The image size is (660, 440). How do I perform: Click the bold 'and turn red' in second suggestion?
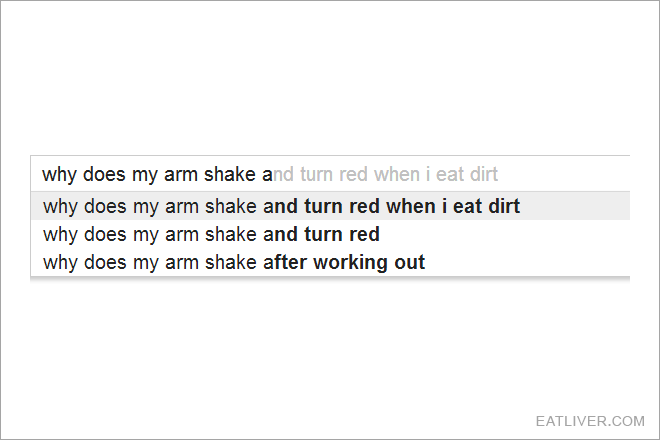[x=321, y=234]
